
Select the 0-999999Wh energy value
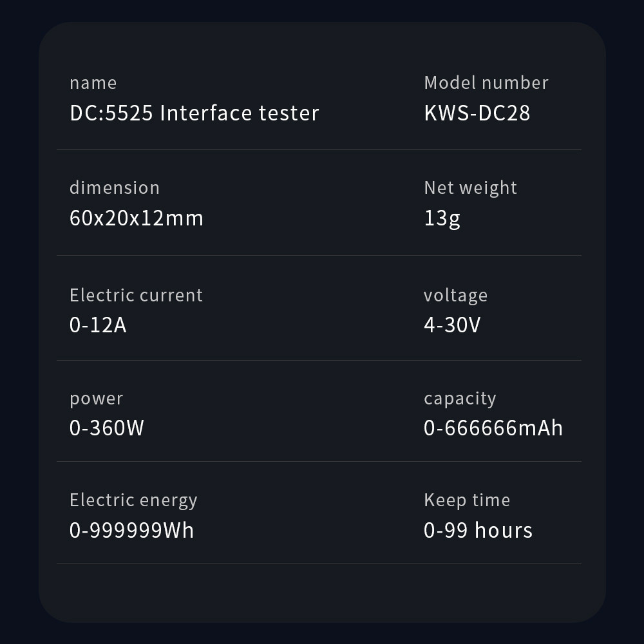click(132, 531)
